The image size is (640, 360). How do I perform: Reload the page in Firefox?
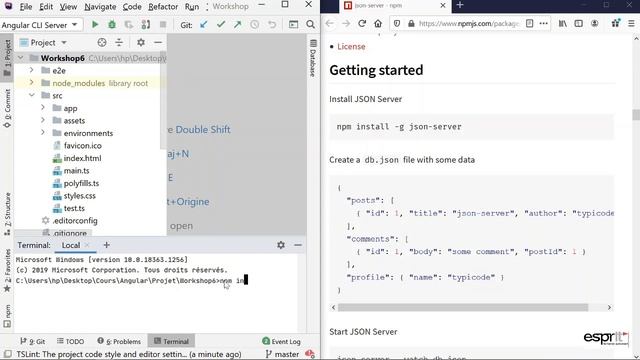tap(362, 24)
